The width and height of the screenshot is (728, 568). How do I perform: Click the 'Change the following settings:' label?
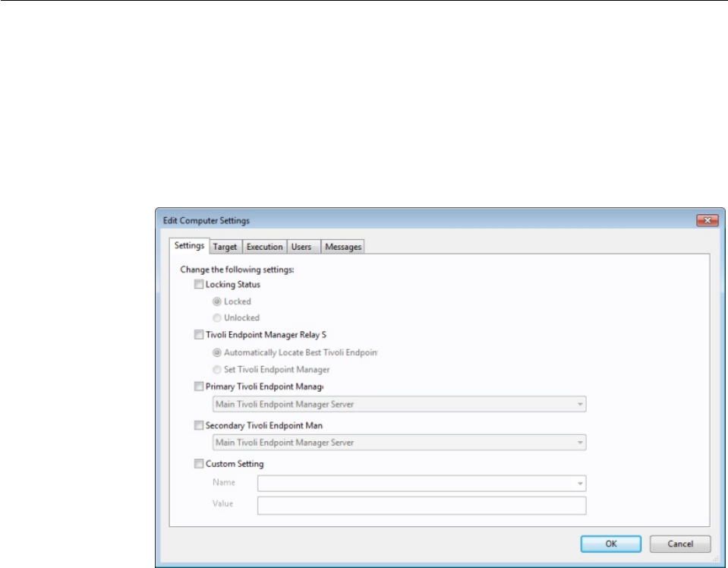tap(238, 270)
